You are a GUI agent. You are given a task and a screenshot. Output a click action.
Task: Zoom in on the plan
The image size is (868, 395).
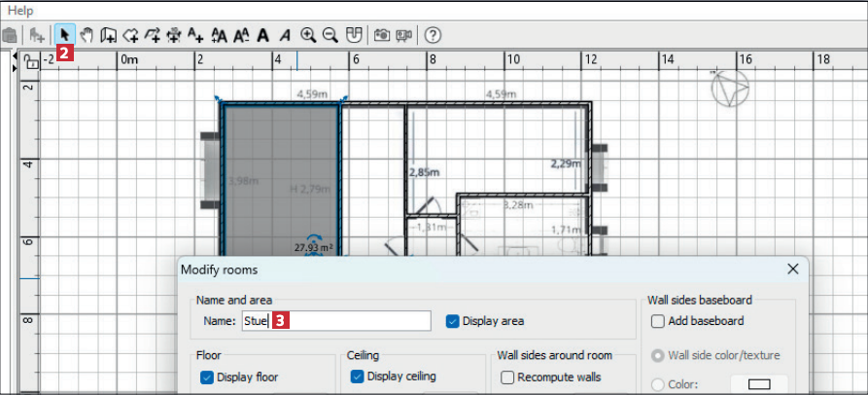coord(308,35)
